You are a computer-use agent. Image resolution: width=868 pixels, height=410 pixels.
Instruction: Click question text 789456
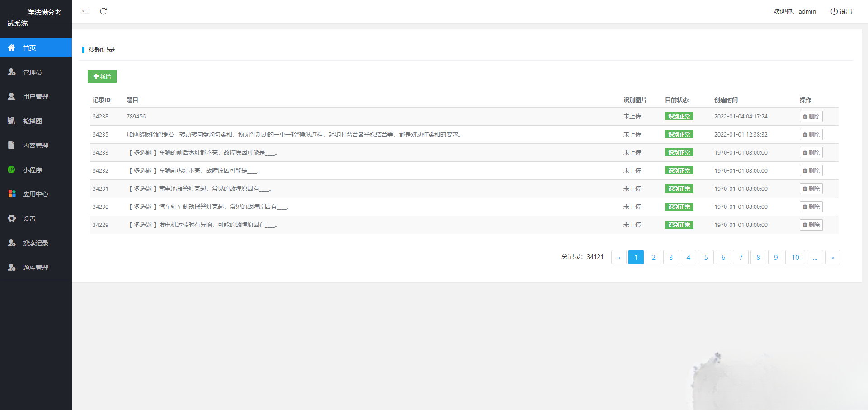(x=136, y=116)
